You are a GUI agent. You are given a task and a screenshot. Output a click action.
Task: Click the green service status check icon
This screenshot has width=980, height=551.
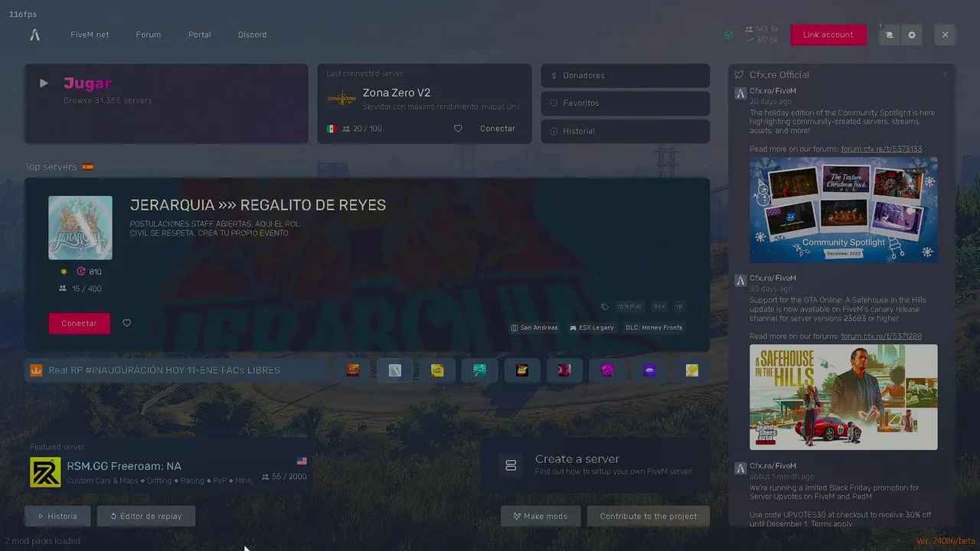[x=728, y=35]
